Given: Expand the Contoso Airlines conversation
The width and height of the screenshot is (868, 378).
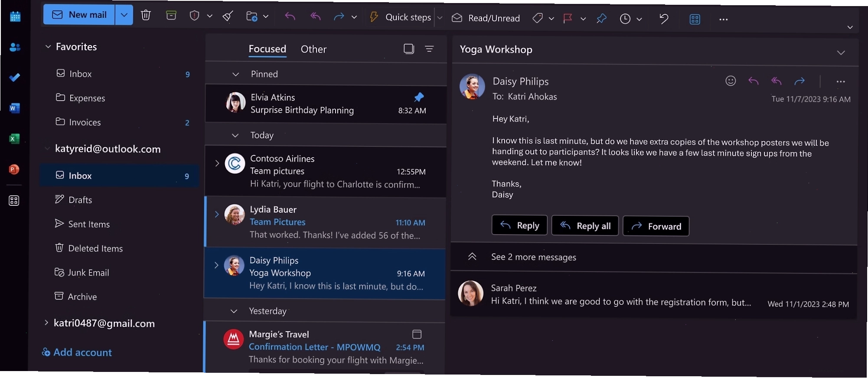Looking at the screenshot, I should pyautogui.click(x=217, y=163).
